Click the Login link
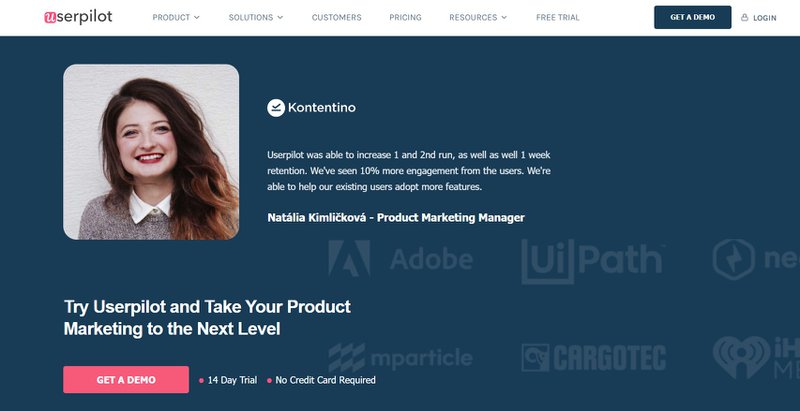This screenshot has width=800, height=411. click(x=764, y=18)
